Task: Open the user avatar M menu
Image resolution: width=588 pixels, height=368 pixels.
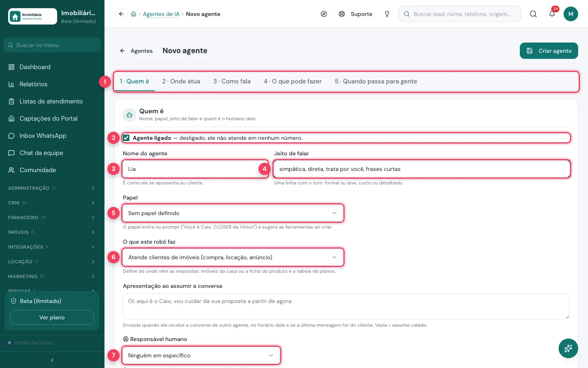Action: [571, 14]
